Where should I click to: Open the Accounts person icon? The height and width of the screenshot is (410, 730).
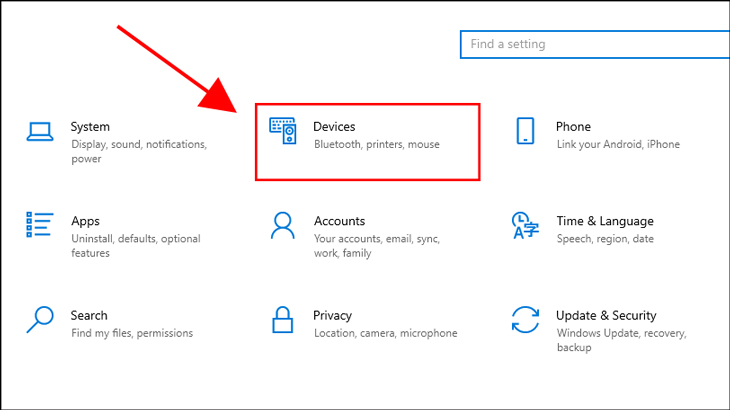tap(283, 225)
